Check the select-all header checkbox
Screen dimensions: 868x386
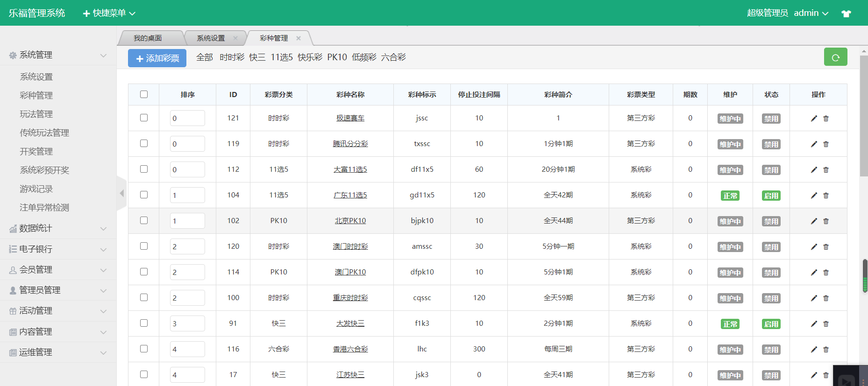click(x=144, y=94)
